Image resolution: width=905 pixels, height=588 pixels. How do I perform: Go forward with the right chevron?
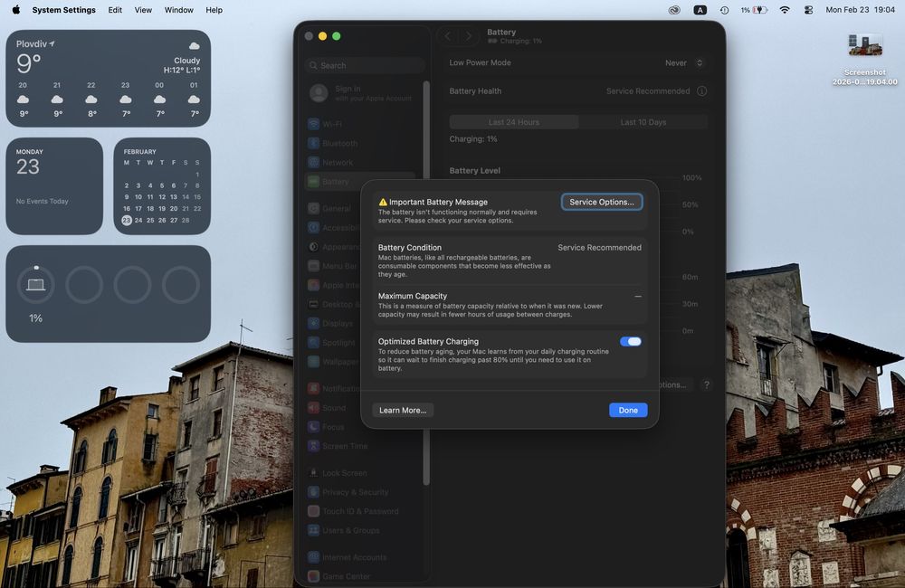pos(468,36)
